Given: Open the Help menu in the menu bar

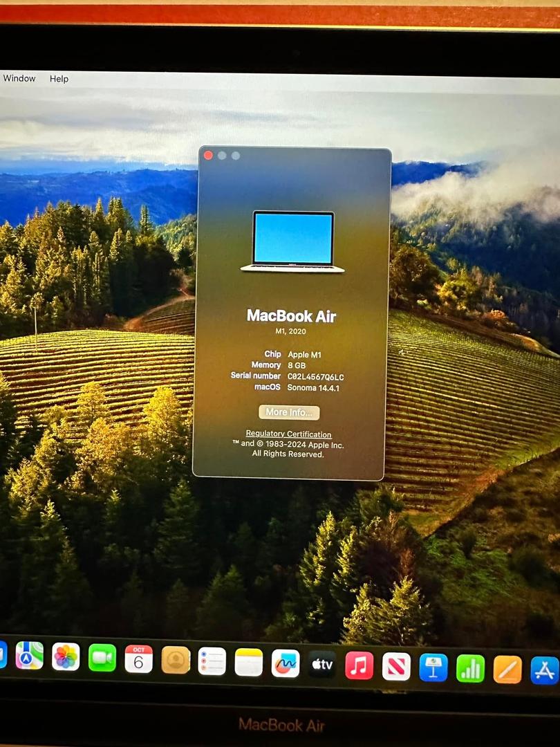Looking at the screenshot, I should point(59,79).
